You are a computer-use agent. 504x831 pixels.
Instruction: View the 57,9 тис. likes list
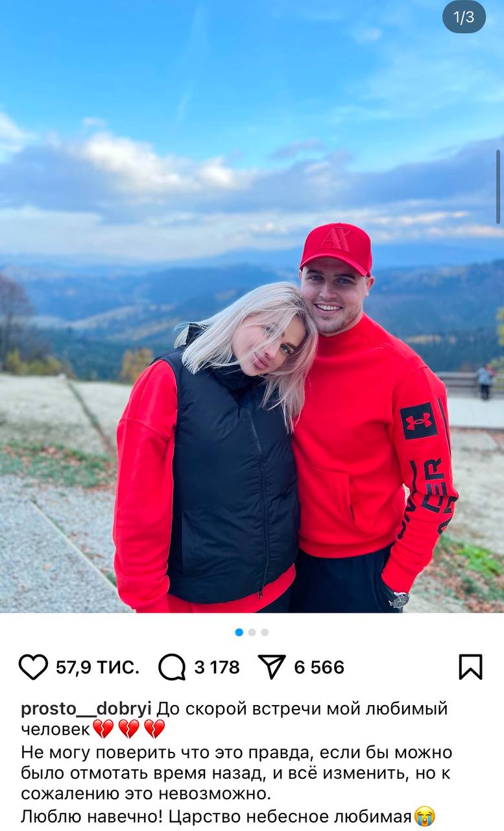(x=97, y=667)
